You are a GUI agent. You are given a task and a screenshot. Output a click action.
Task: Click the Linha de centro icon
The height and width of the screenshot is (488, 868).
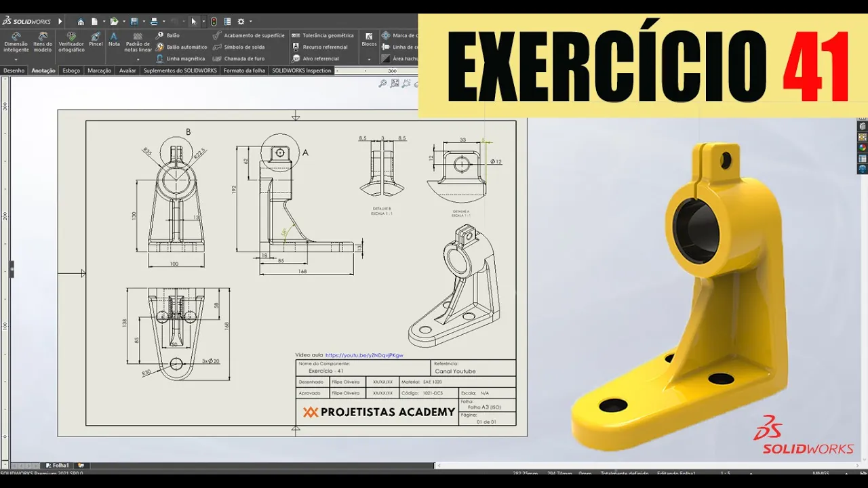(386, 47)
